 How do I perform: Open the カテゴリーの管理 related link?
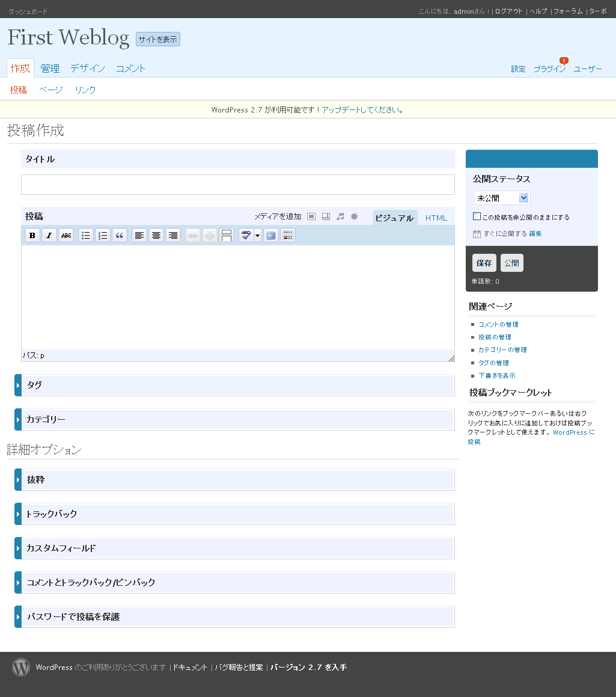[502, 350]
